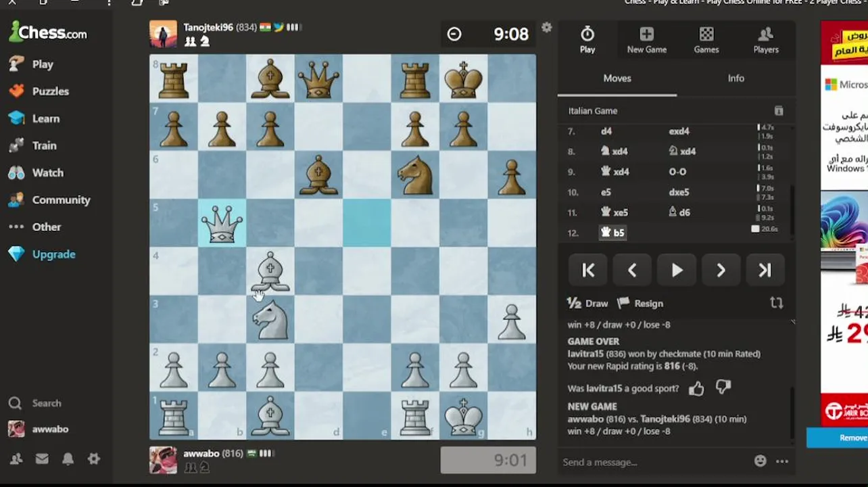Select black move dxe5 in move list
The height and width of the screenshot is (487, 868).
[679, 192]
